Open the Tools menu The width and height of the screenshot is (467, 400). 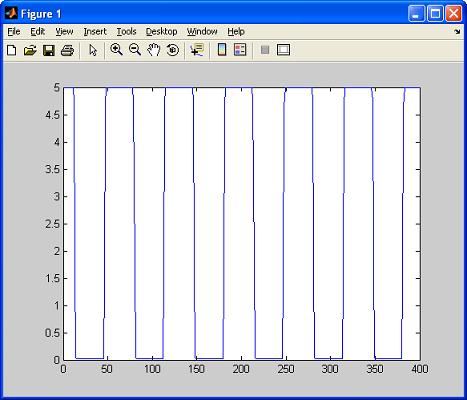[126, 32]
